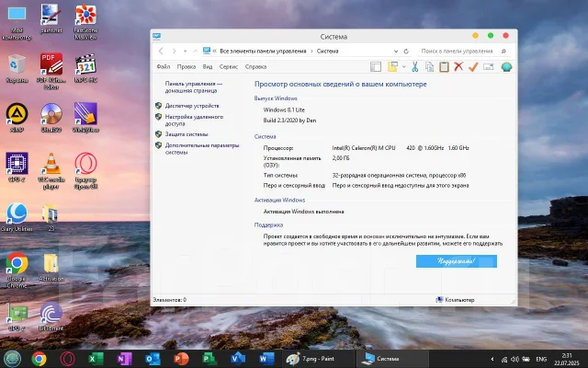The width and height of the screenshot is (588, 368).
Task: Open Excel from the taskbar
Action: [96, 359]
